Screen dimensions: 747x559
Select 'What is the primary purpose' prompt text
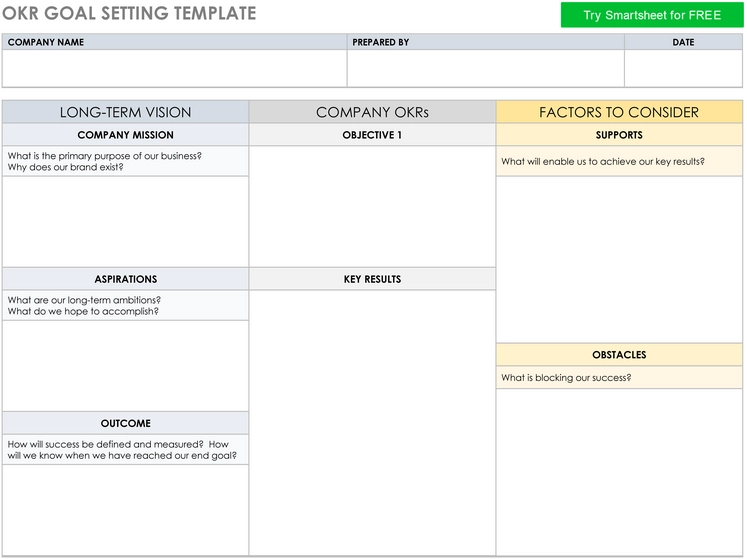(104, 162)
